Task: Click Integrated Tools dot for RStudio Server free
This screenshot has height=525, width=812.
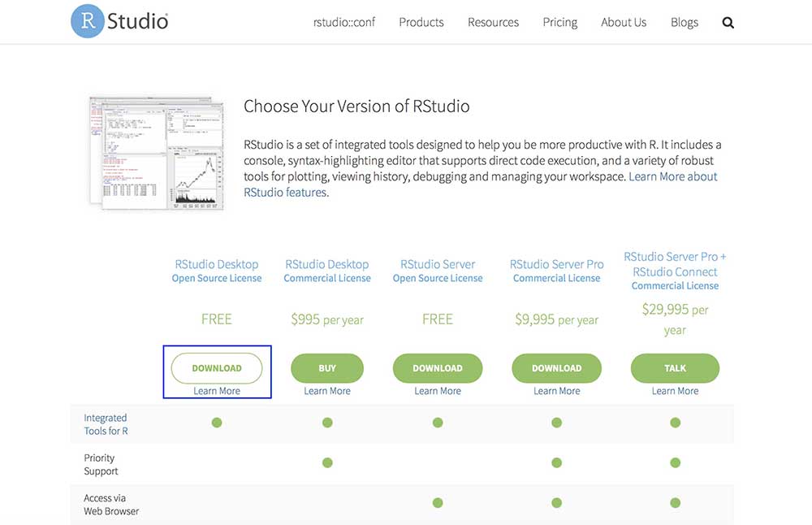Action: (438, 423)
